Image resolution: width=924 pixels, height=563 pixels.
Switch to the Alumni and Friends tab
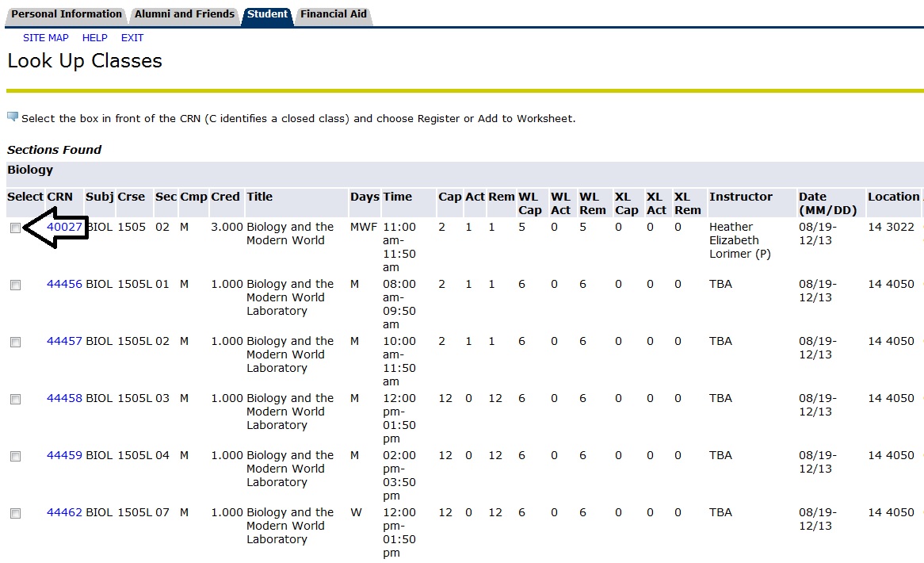[184, 13]
